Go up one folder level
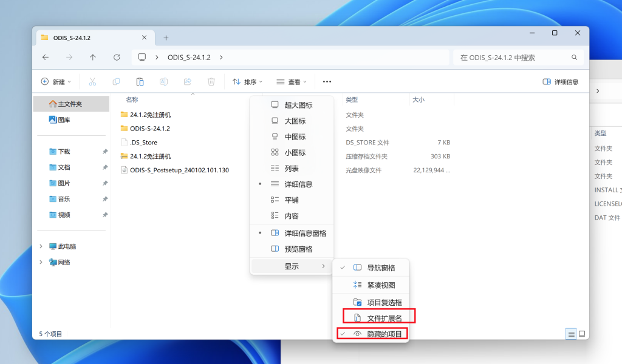 (x=93, y=58)
